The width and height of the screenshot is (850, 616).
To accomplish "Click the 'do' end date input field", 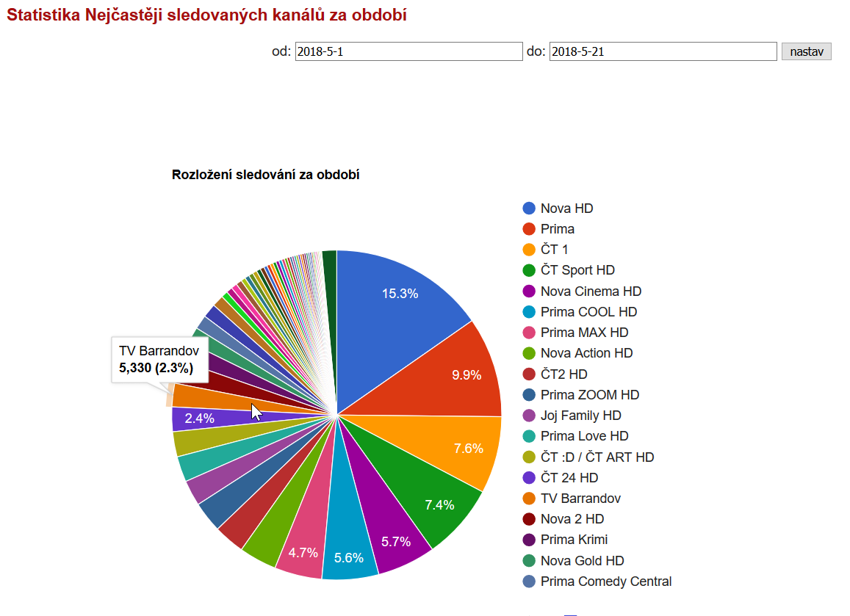I will point(663,51).
